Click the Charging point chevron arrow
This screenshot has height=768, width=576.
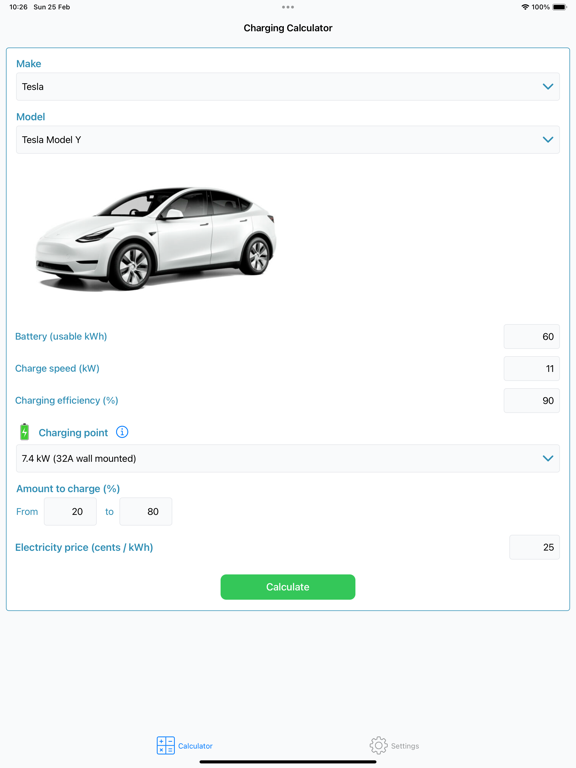[x=548, y=458]
